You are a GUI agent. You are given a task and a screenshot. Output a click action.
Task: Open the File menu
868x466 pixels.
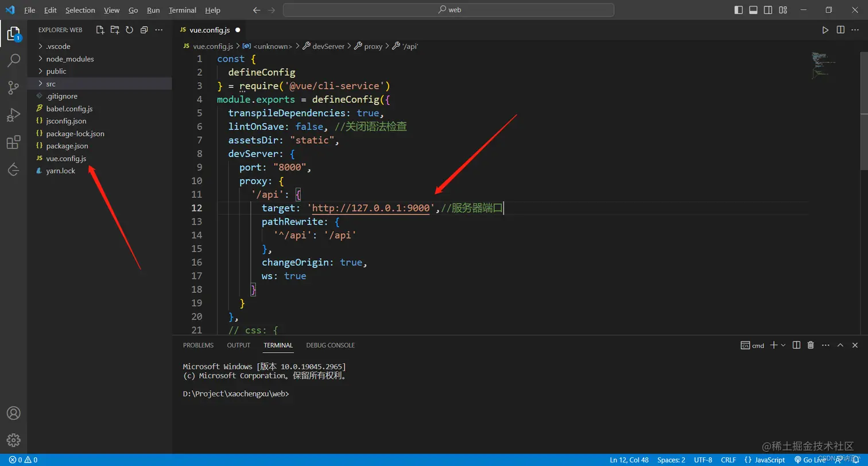click(29, 10)
